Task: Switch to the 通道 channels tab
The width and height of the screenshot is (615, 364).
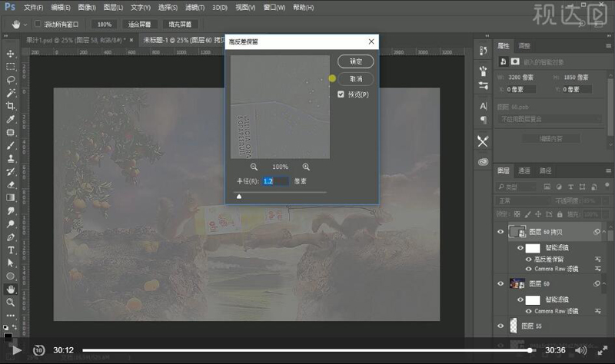Action: [524, 170]
